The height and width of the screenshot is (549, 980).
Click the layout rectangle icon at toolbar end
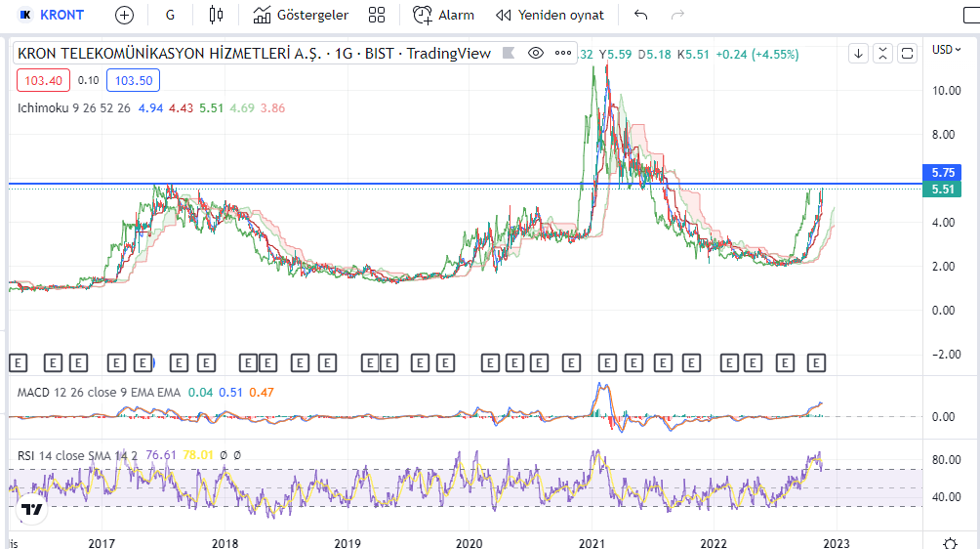point(971,15)
